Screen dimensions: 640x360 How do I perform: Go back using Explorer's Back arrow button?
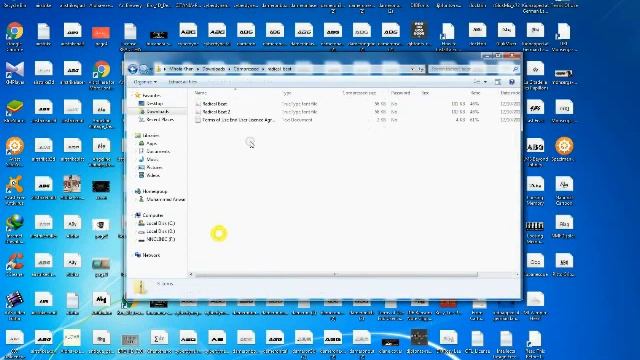[x=132, y=69]
